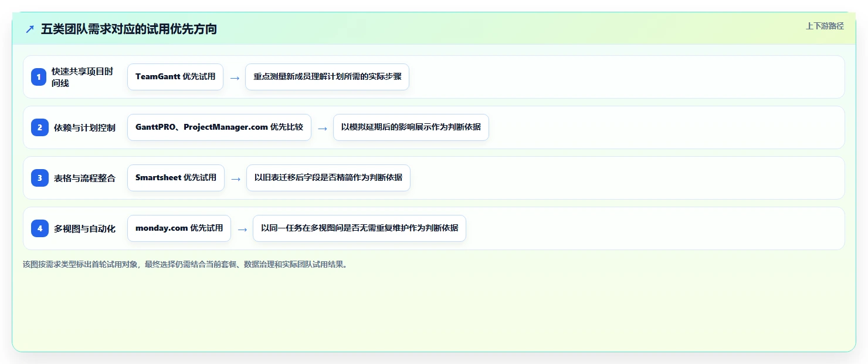868x364 pixels.
Task: Click the heading 五类团队需求对应的试用优先方向
Action: (129, 29)
